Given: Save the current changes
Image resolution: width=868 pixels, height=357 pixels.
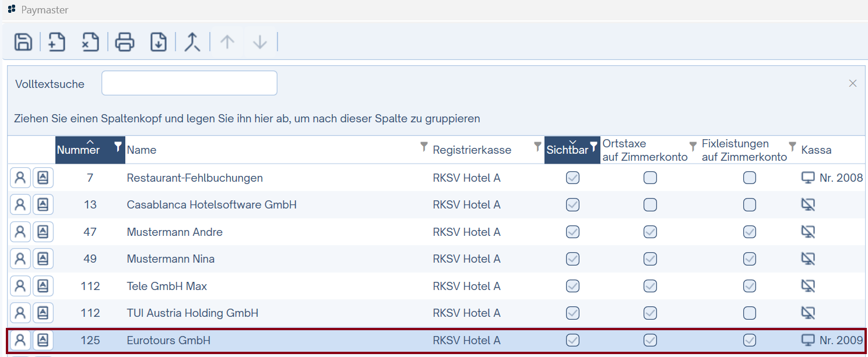Looking at the screenshot, I should coord(23,41).
